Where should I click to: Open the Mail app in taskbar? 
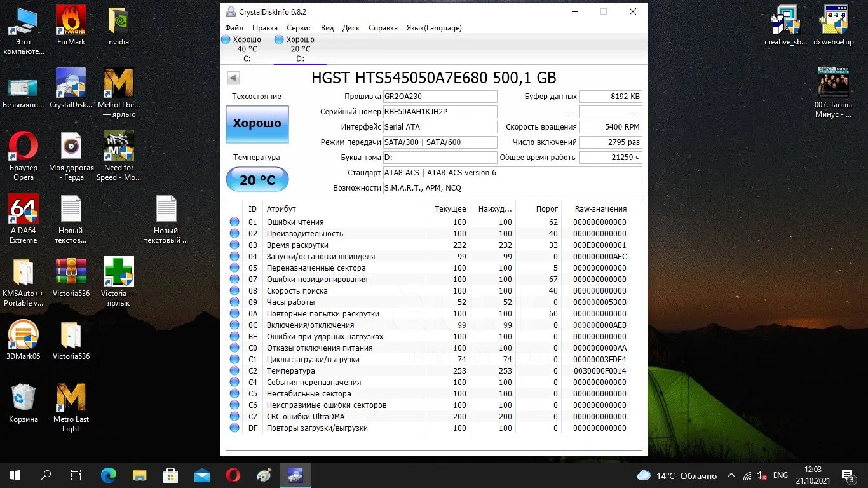[x=202, y=475]
